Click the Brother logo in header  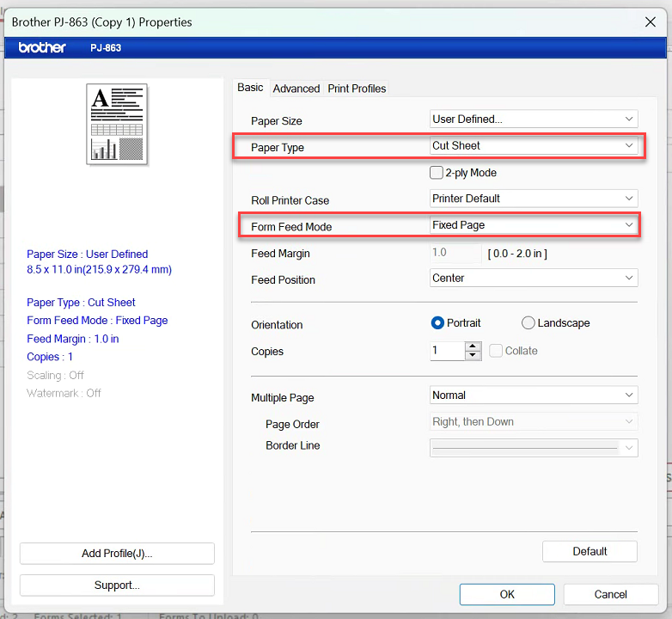point(42,47)
